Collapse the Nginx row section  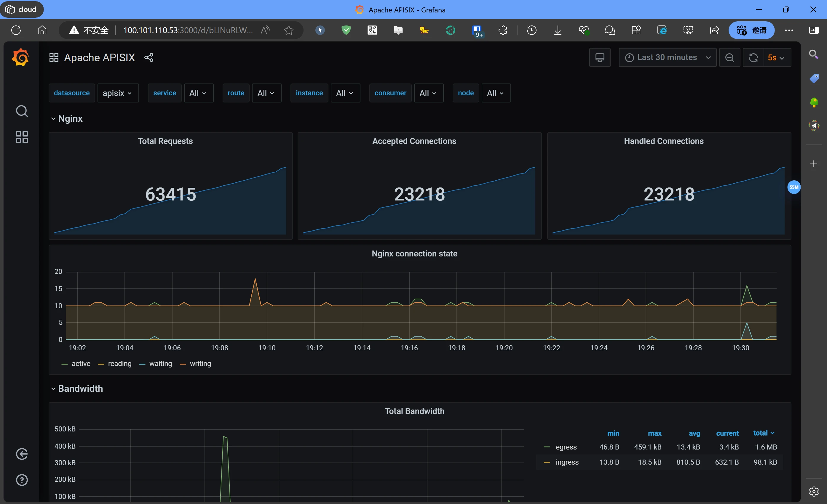click(x=70, y=118)
